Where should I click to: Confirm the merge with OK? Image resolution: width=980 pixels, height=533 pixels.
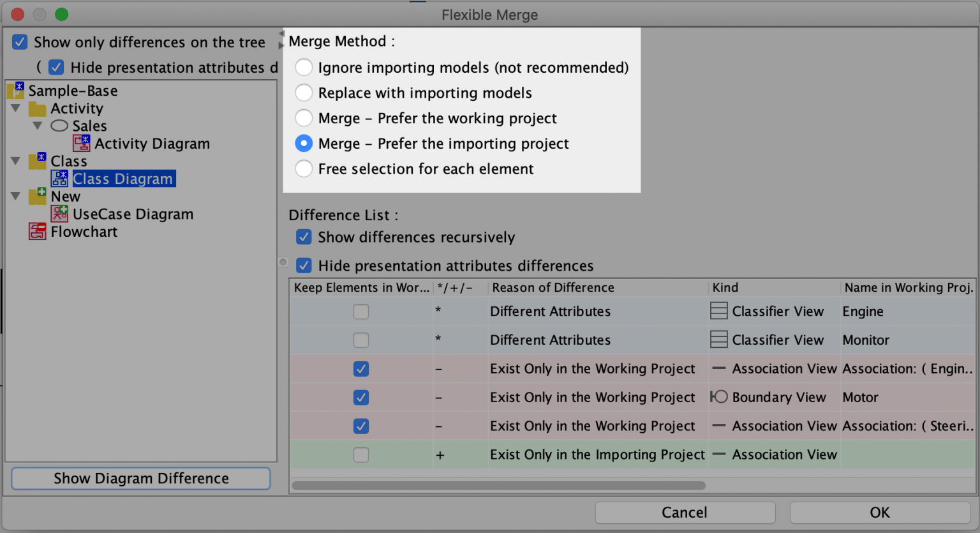pyautogui.click(x=880, y=512)
